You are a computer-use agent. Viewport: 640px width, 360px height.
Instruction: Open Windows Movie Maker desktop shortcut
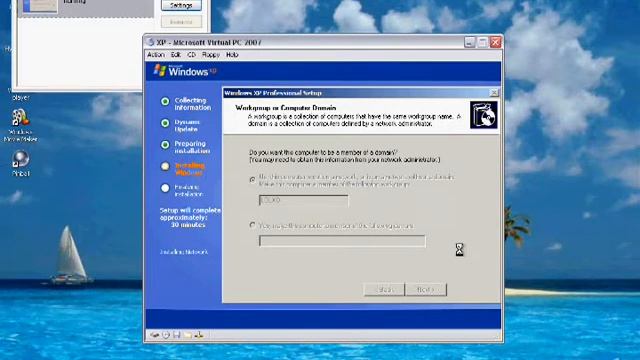(20, 125)
